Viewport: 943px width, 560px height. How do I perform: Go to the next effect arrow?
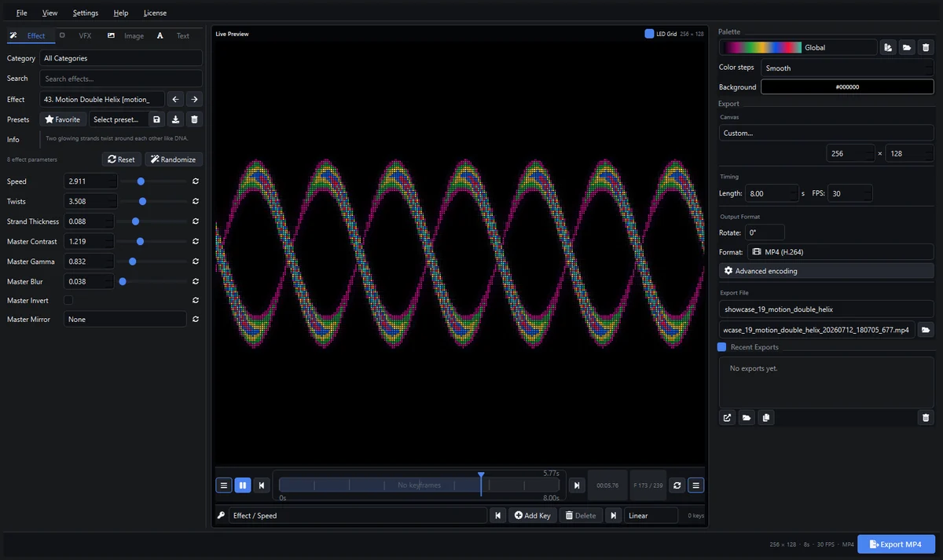(194, 99)
